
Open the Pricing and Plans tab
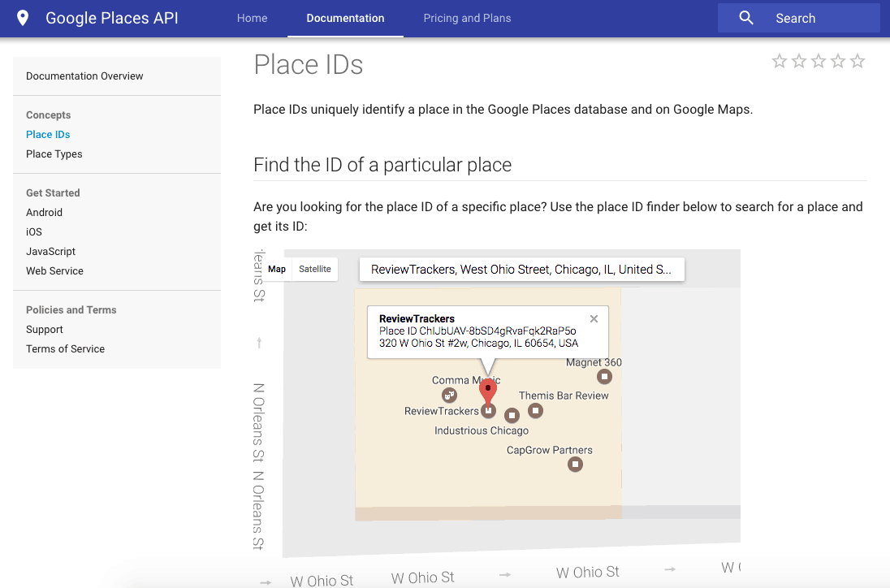[x=467, y=18]
